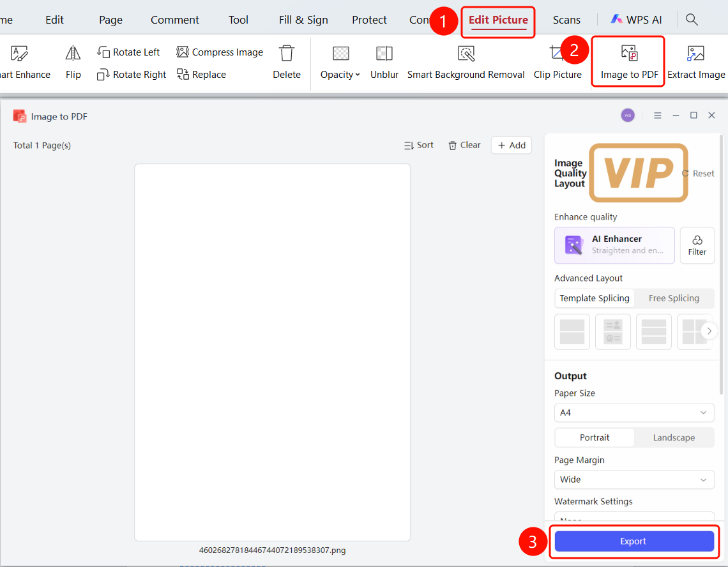Select the PNG page preview thumbnail
The width and height of the screenshot is (728, 567).
click(273, 352)
